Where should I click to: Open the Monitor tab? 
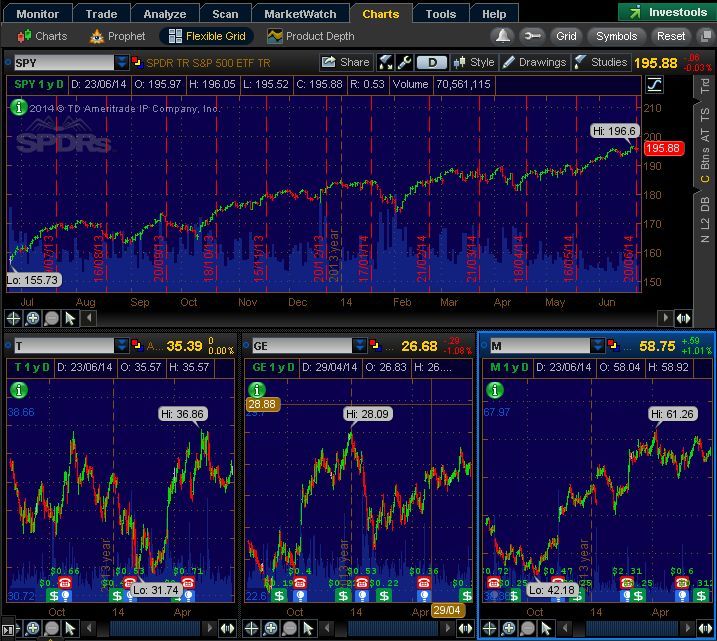[37, 14]
